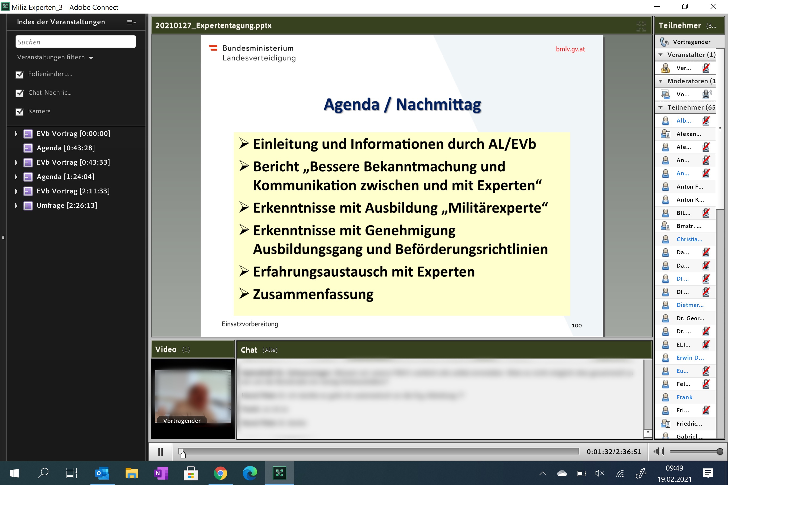Select participant Frank in attendee list

point(684,397)
